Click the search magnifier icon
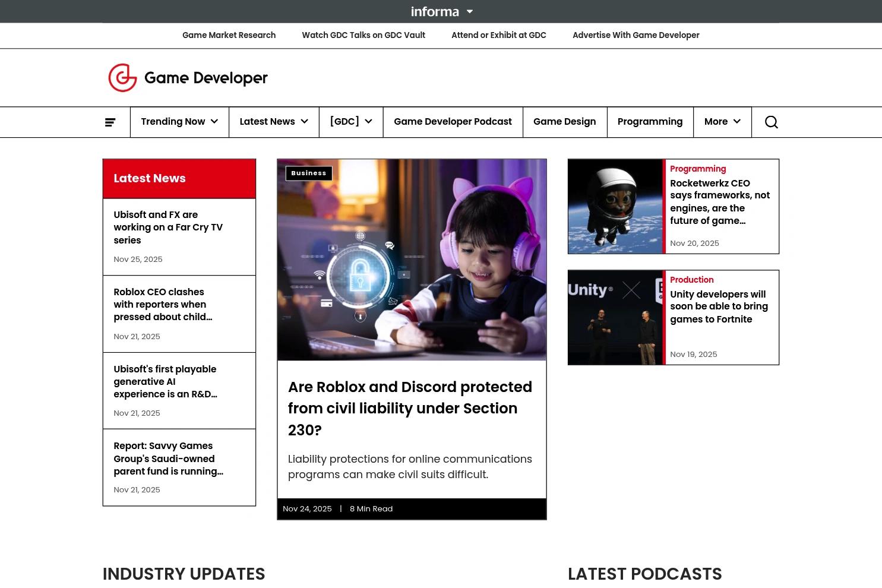Image resolution: width=882 pixels, height=588 pixels. [x=772, y=122]
